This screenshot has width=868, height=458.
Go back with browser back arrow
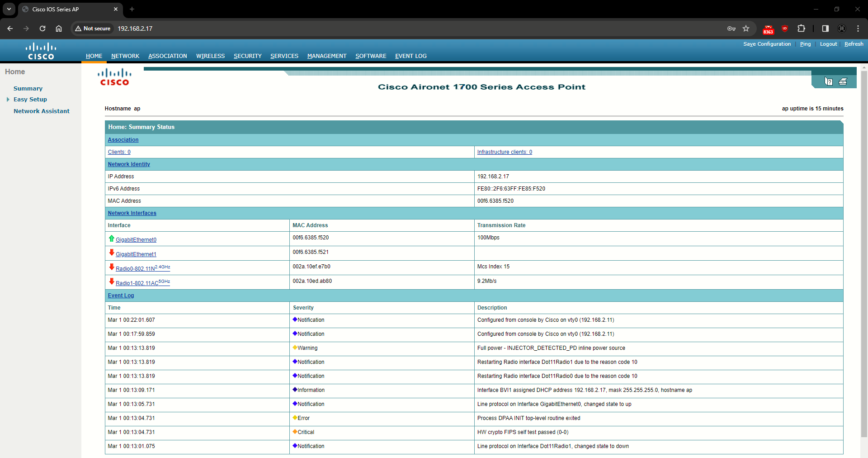pos(10,29)
